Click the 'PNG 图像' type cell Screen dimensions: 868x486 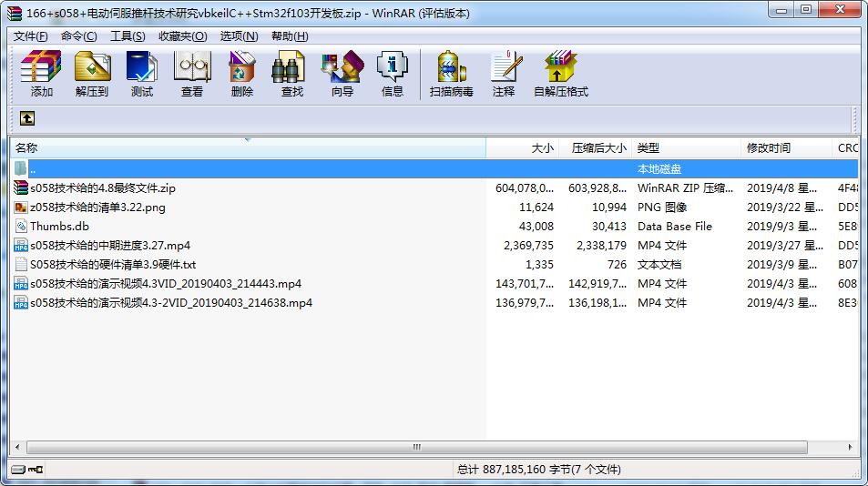tap(662, 208)
